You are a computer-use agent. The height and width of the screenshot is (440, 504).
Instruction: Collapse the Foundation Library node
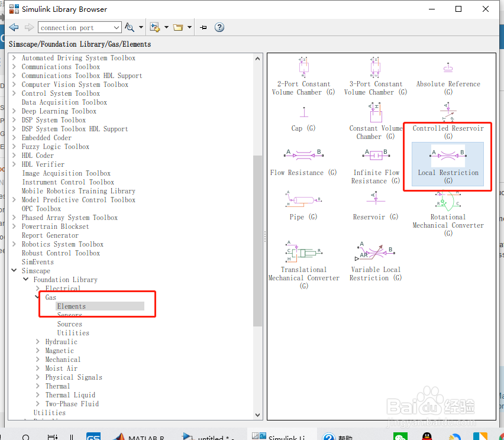click(x=25, y=280)
